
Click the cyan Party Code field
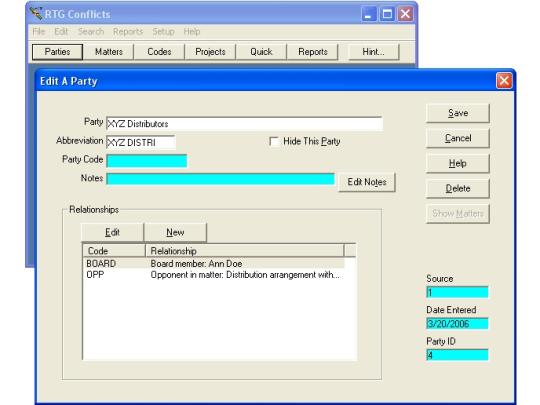tap(147, 161)
